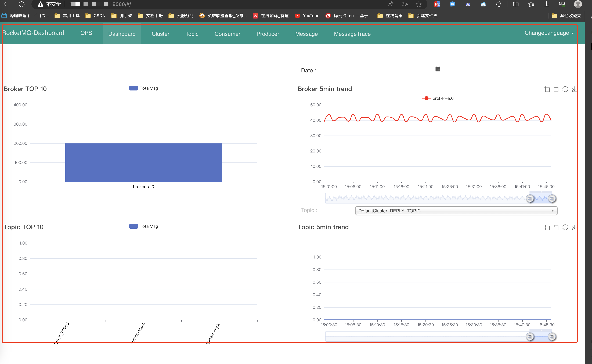Open the CSDN bookmark folder

(x=95, y=16)
